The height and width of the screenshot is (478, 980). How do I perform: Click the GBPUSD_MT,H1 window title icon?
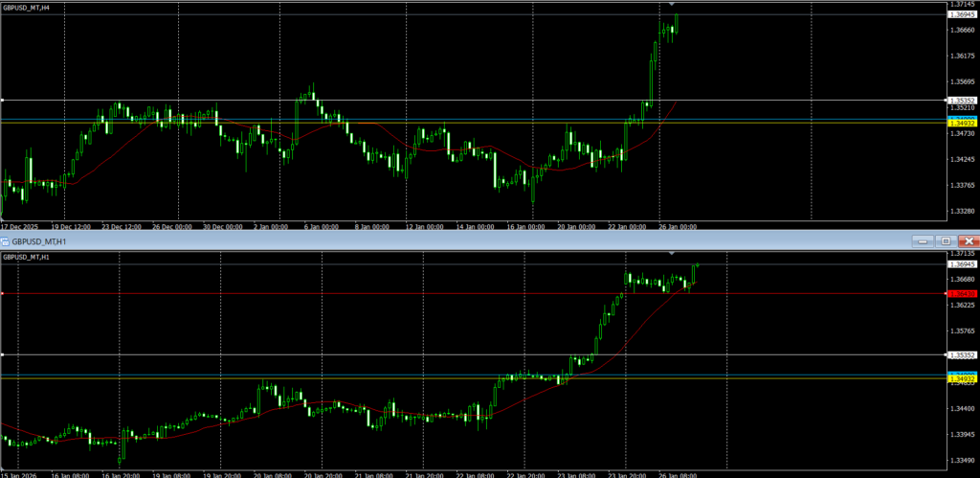tap(7, 241)
